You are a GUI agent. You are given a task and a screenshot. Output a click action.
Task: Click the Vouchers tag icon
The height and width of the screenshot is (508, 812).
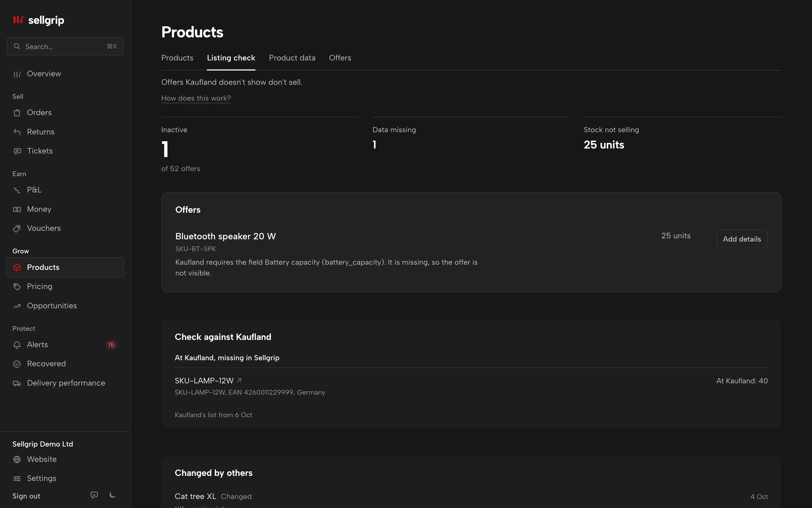coord(17,229)
